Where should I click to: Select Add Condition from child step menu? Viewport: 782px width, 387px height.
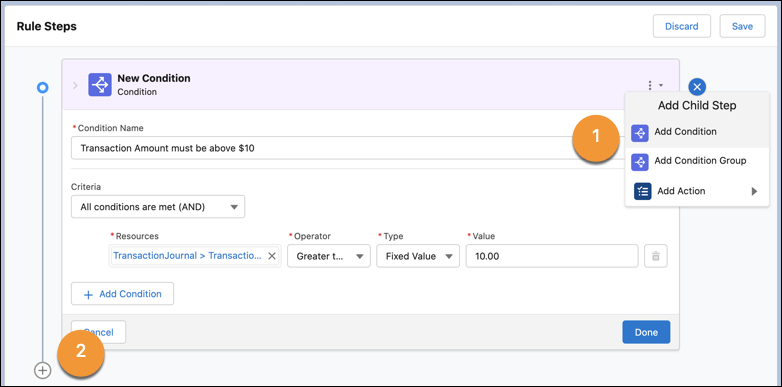(697, 133)
